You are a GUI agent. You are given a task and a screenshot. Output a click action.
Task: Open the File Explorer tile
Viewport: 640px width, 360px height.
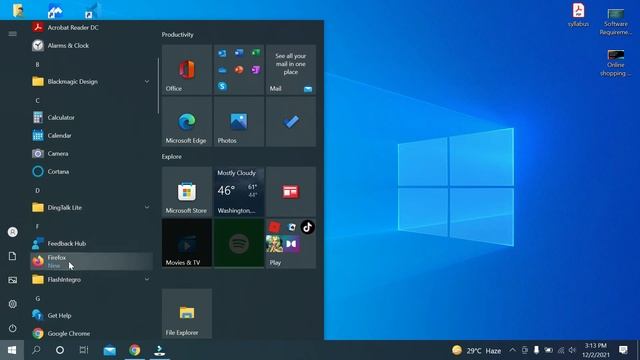point(187,313)
